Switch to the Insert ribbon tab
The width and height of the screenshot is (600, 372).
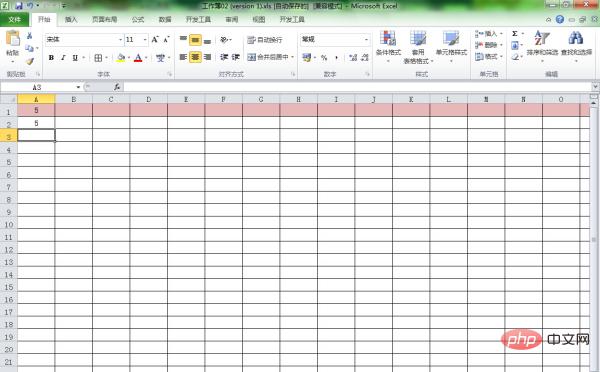(71, 20)
